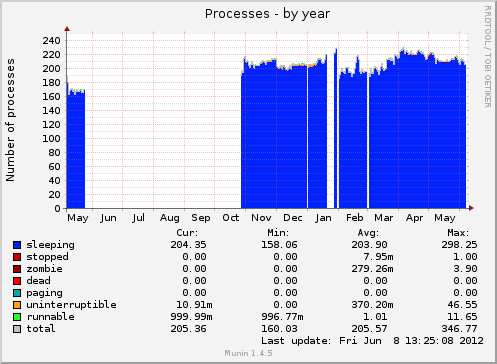Click the 'zombie' legend label
The width and height of the screenshot is (497, 364).
click(44, 269)
